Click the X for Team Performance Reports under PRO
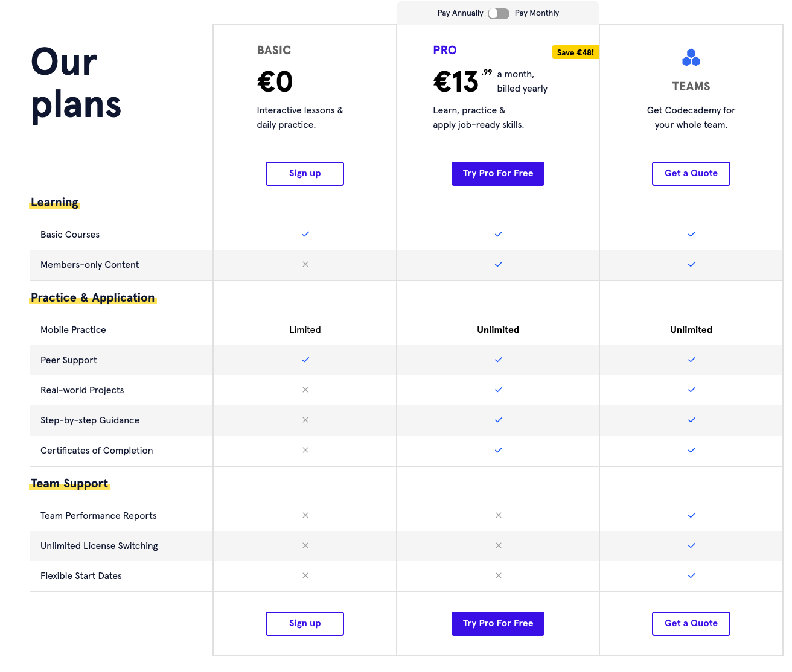 pyautogui.click(x=498, y=515)
